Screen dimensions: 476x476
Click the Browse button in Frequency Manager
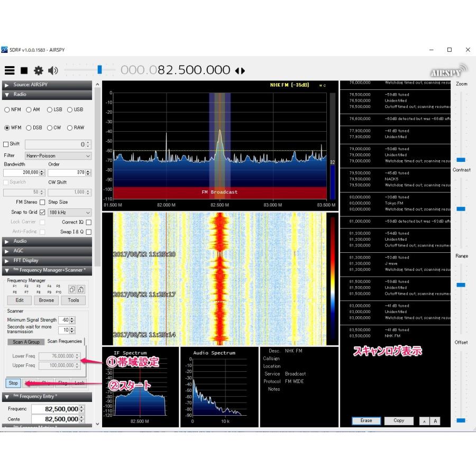46,300
